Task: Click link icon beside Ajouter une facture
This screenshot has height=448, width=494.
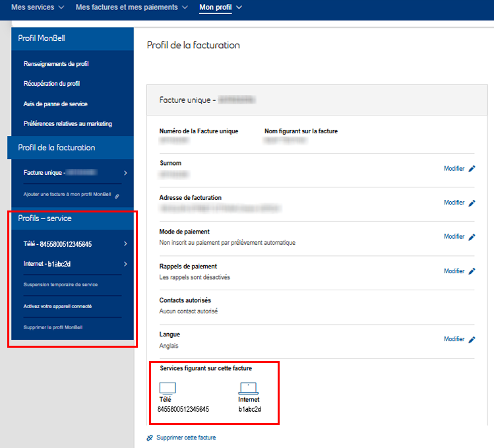Action: point(117,196)
